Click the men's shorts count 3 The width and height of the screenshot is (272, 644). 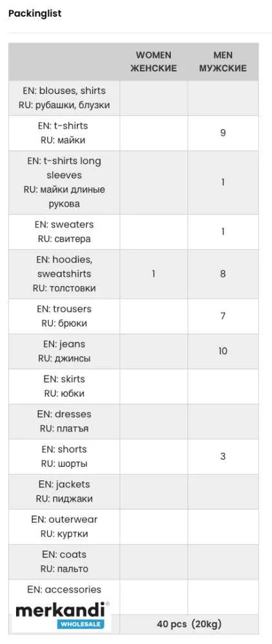223,457
